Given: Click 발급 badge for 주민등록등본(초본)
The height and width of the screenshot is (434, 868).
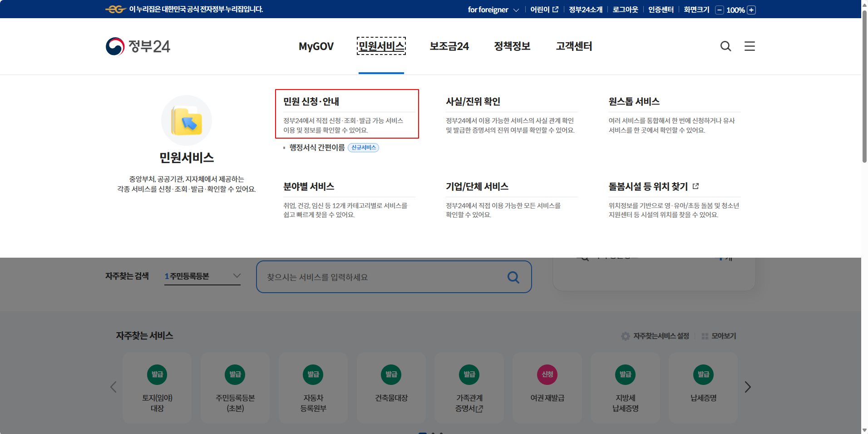Looking at the screenshot, I should [x=235, y=374].
